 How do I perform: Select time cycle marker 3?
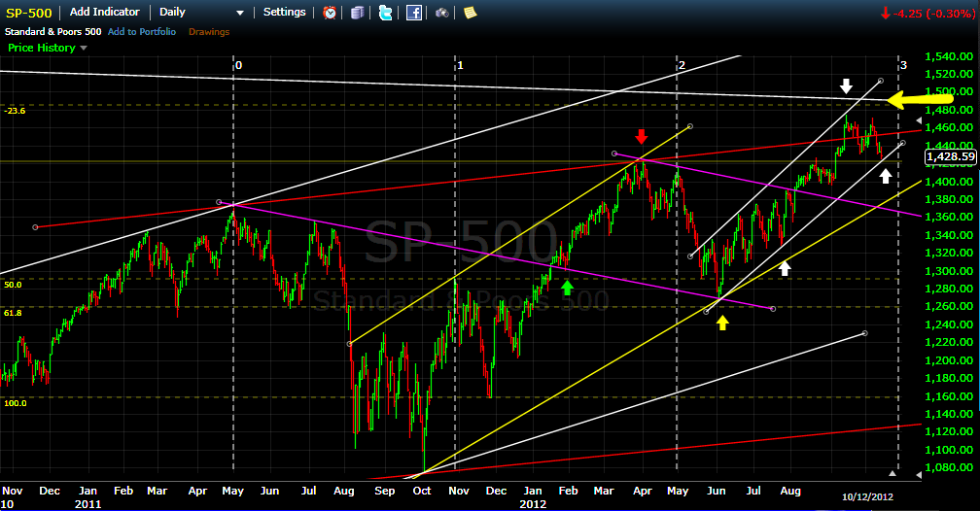tap(904, 66)
